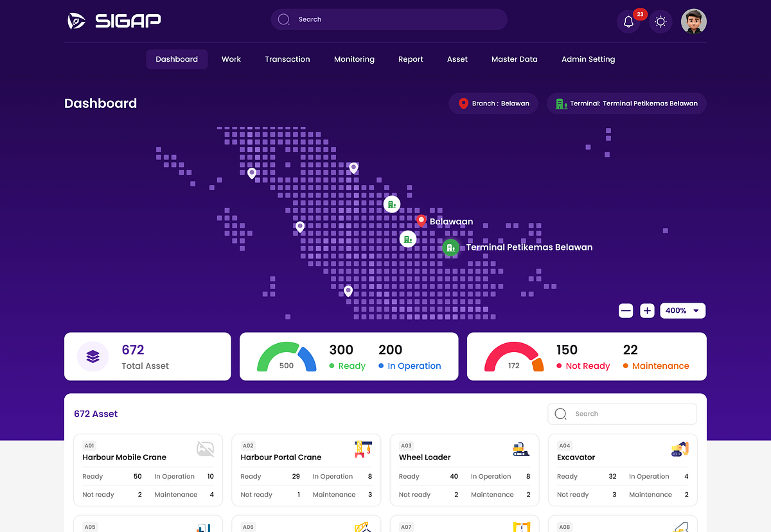Open Admin Setting
The image size is (771, 532).
[x=589, y=59]
